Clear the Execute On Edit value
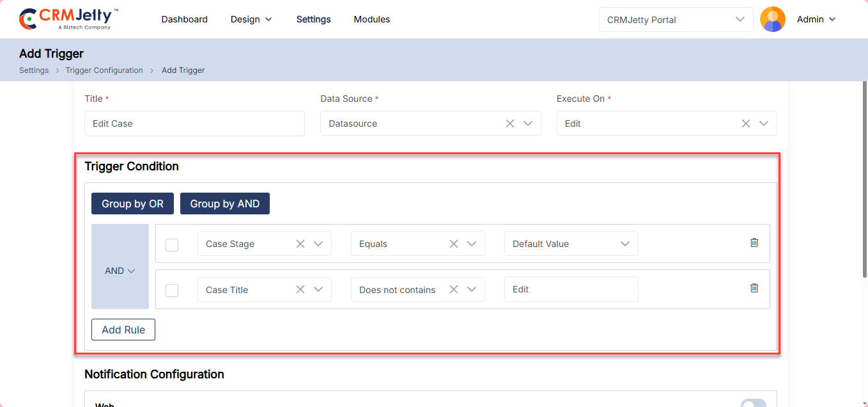Viewport: 868px width, 407px height. click(746, 124)
